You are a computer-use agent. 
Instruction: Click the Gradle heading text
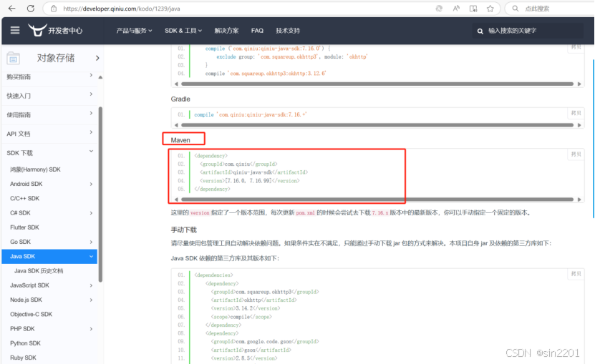point(180,99)
